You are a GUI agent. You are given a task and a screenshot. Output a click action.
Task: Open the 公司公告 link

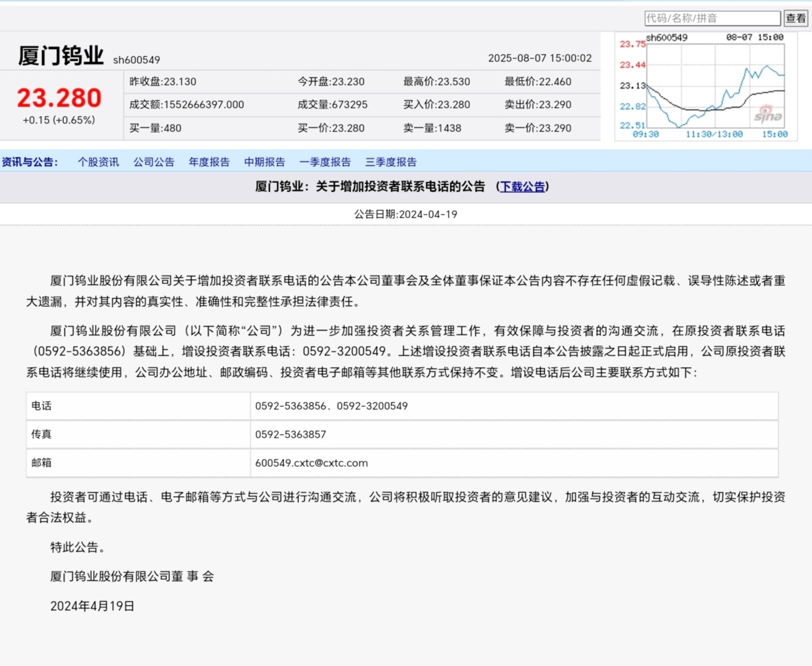click(154, 162)
